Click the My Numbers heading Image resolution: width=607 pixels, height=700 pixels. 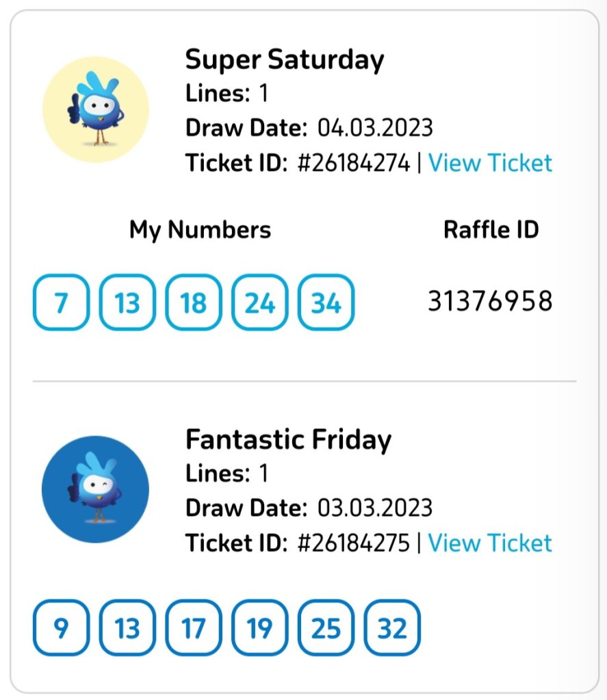[x=200, y=230]
